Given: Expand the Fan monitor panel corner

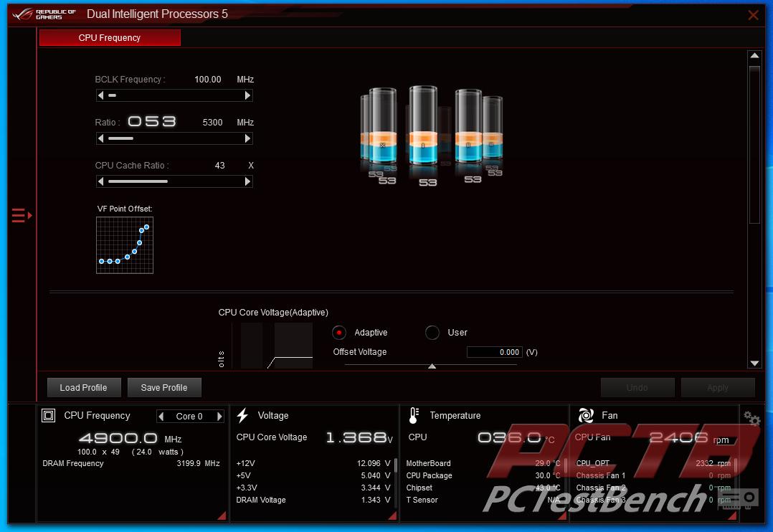Looking at the screenshot, I should [x=732, y=516].
